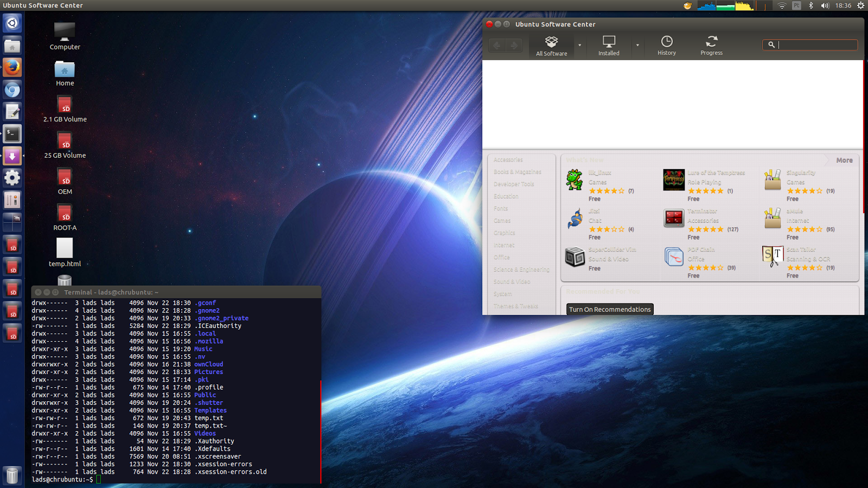Open the text editor launcher icon

coord(12,112)
